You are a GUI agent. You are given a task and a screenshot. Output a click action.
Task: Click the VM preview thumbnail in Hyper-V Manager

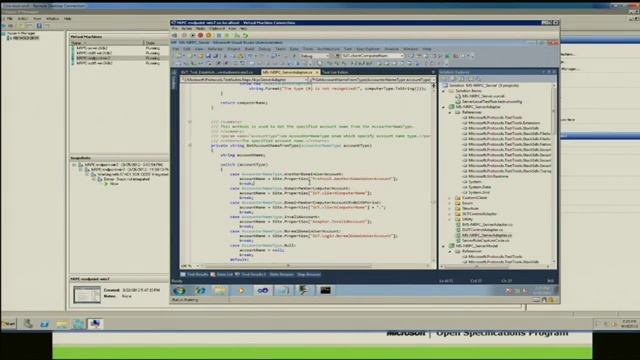87,294
